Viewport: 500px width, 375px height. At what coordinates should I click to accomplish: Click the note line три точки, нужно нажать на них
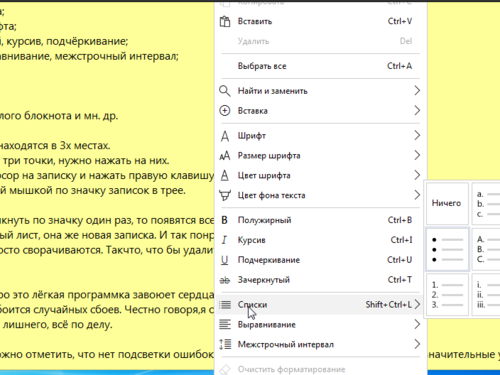[86, 161]
